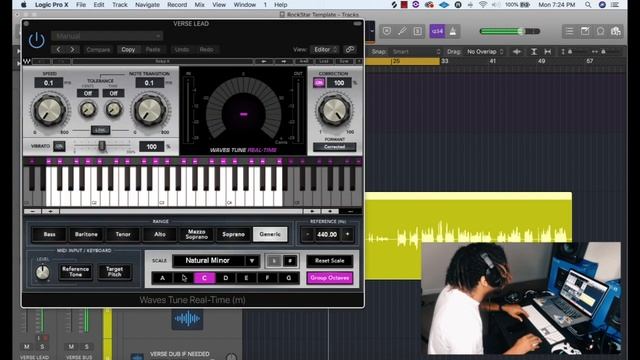
Task: Toggle the Vibrato ON button
Action: pos(59,146)
